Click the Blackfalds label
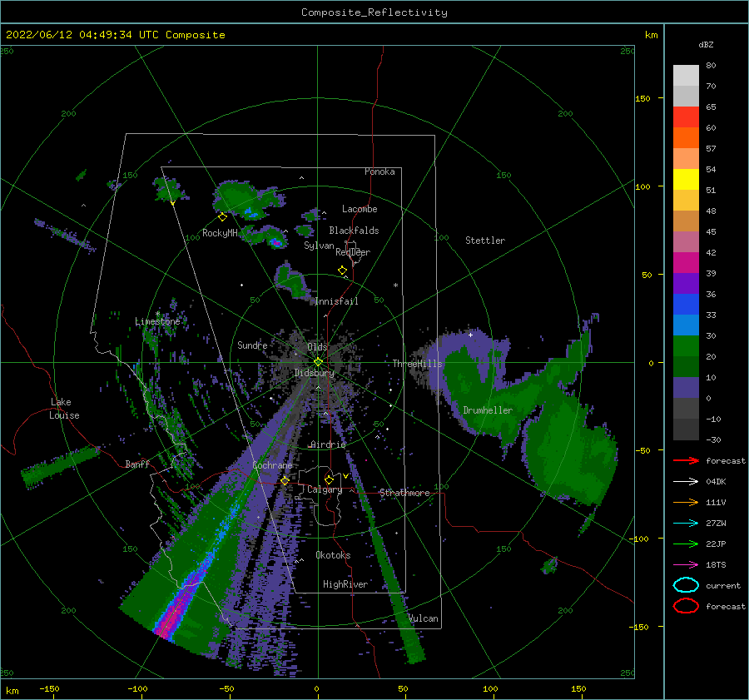 coord(354,231)
